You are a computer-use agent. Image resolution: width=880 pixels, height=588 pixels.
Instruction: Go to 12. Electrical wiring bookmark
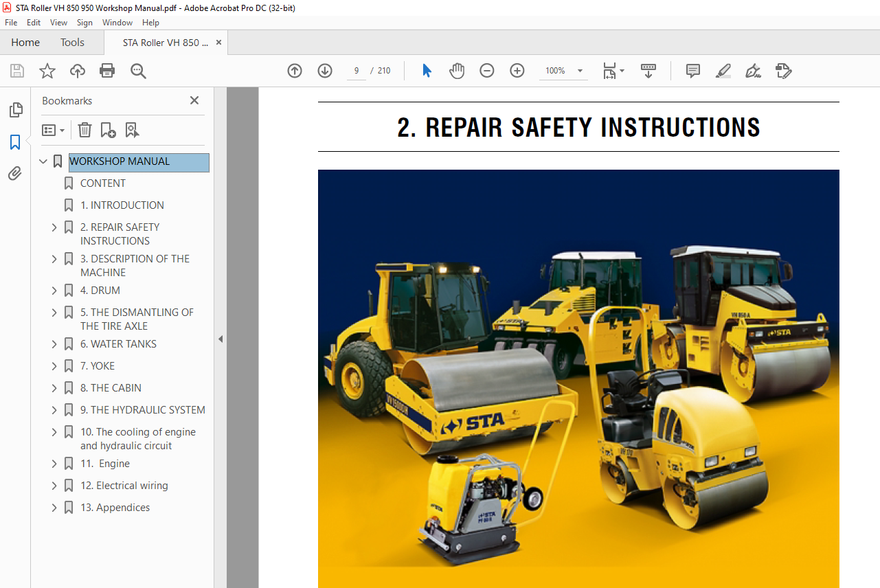[124, 486]
